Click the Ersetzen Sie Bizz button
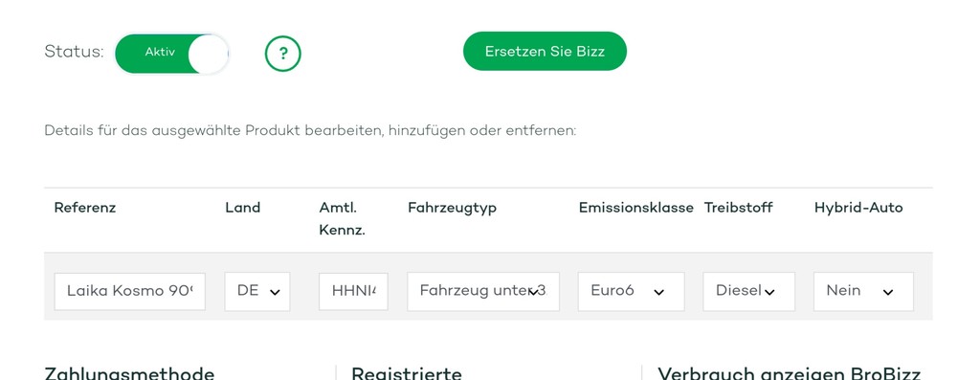 click(545, 52)
